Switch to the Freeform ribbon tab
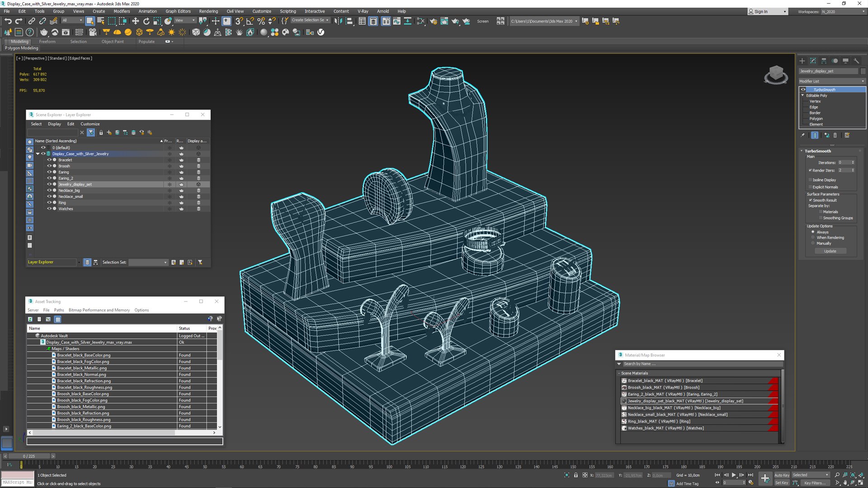 [47, 42]
